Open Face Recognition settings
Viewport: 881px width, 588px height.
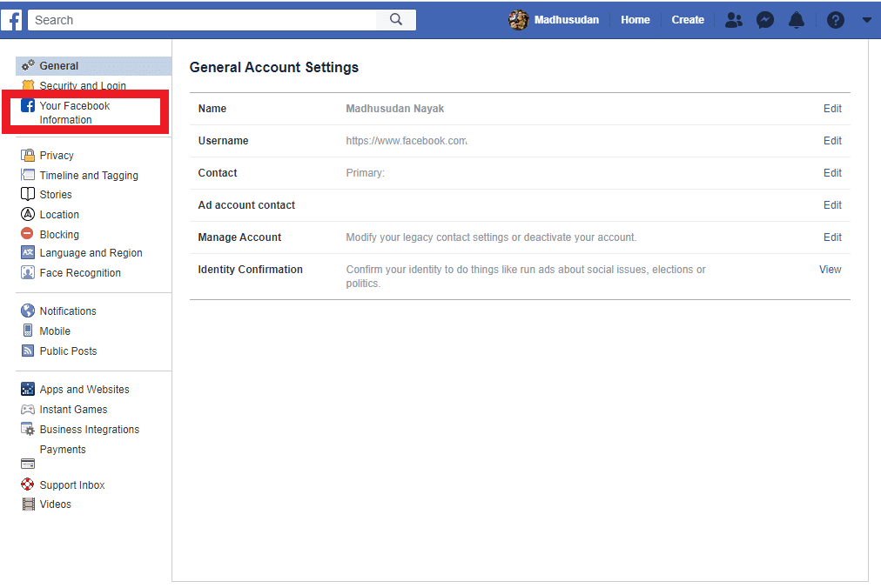coord(80,273)
